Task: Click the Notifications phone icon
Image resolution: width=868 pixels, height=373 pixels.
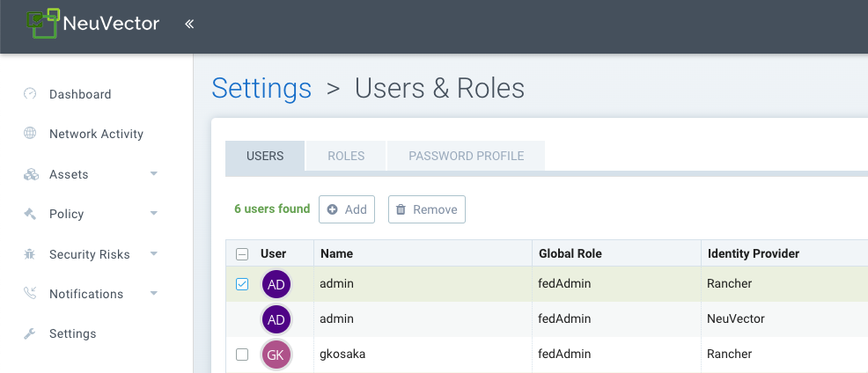Action: pyautogui.click(x=31, y=294)
